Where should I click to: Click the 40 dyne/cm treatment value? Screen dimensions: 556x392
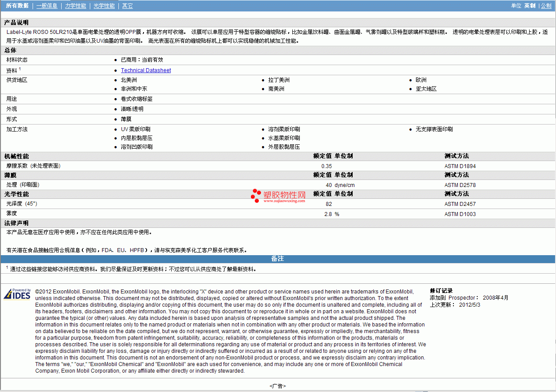tap(340, 185)
